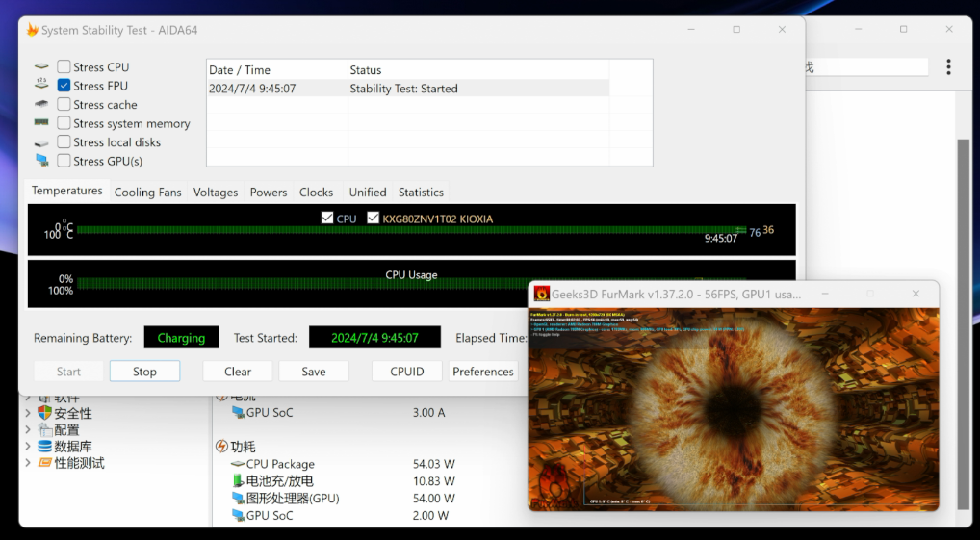Expand the 配置 tree node

[x=27, y=430]
